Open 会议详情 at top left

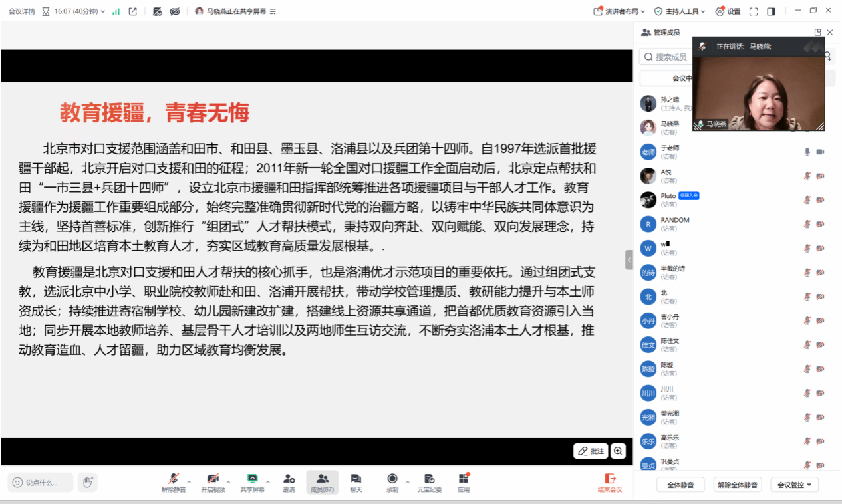pos(22,11)
